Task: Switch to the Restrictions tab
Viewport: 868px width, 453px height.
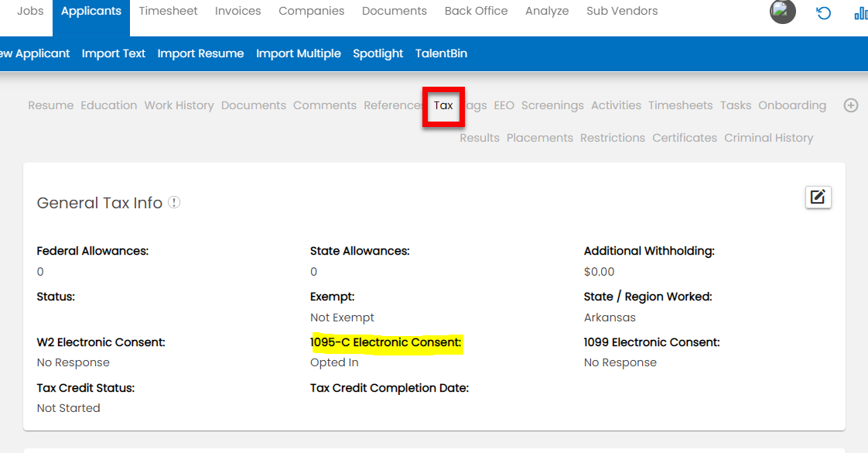Action: 612,138
